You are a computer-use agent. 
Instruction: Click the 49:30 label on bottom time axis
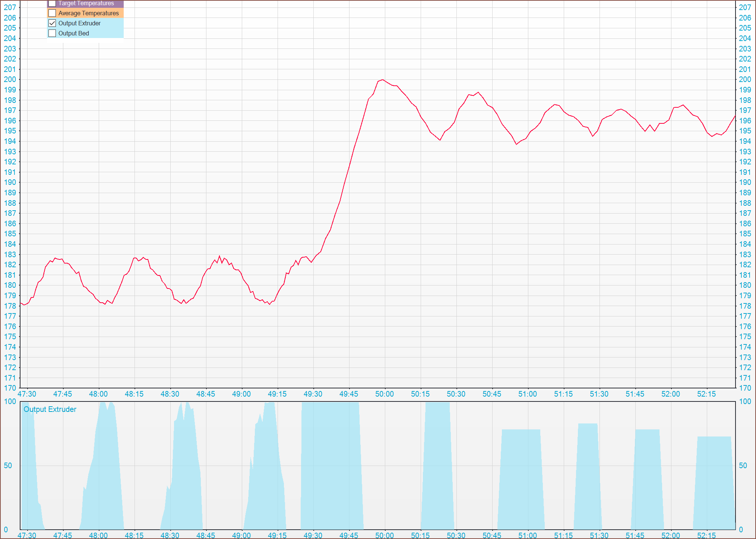(313, 535)
